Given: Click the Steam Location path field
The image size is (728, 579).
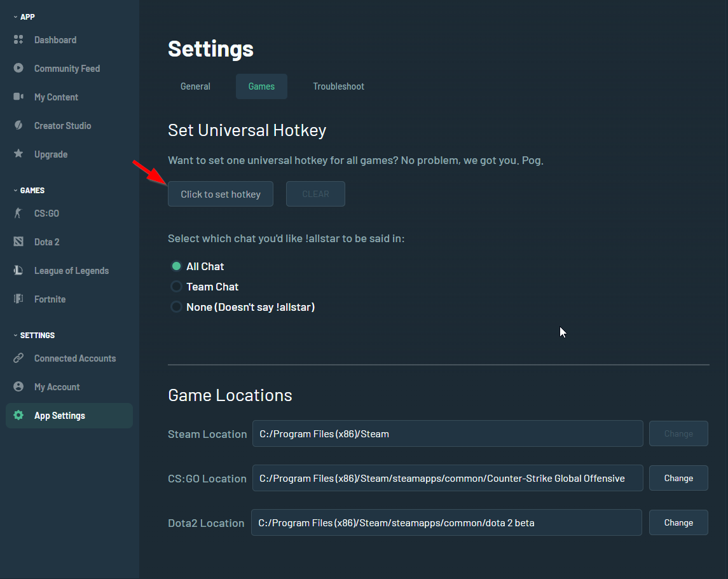Looking at the screenshot, I should pyautogui.click(x=448, y=433).
